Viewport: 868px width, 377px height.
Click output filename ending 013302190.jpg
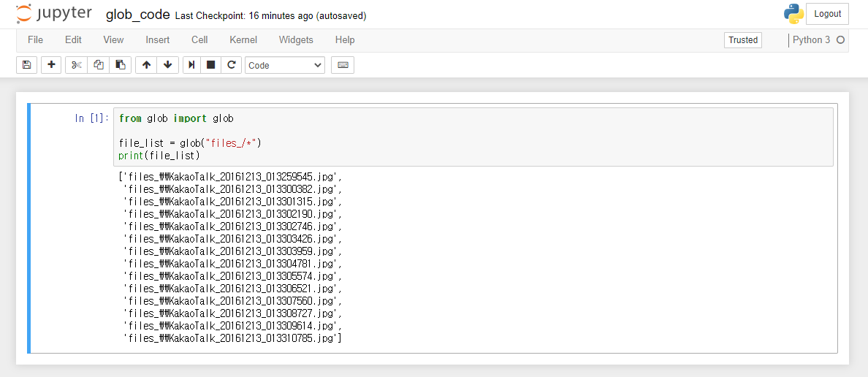233,214
